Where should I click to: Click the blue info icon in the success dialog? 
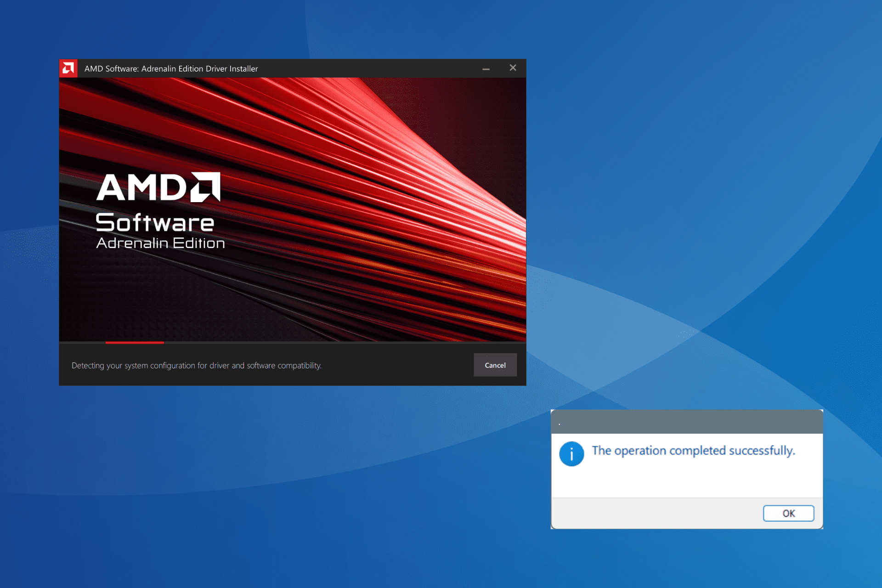(x=571, y=454)
